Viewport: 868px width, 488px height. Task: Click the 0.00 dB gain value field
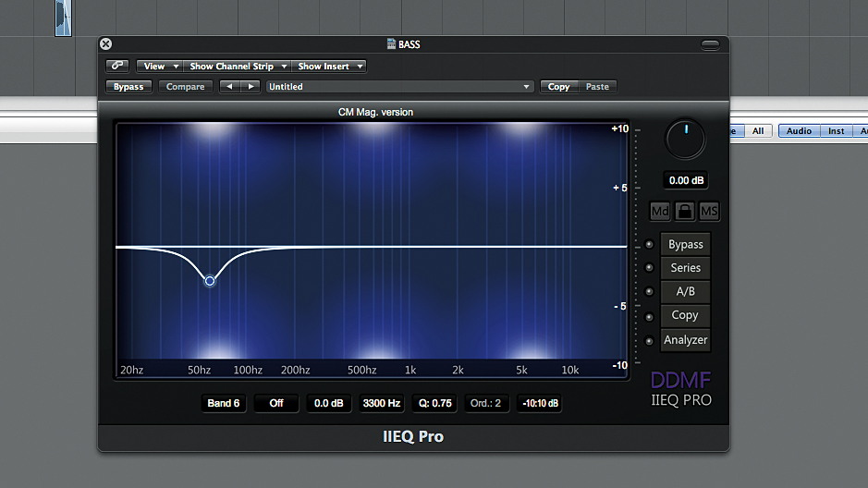(x=686, y=180)
